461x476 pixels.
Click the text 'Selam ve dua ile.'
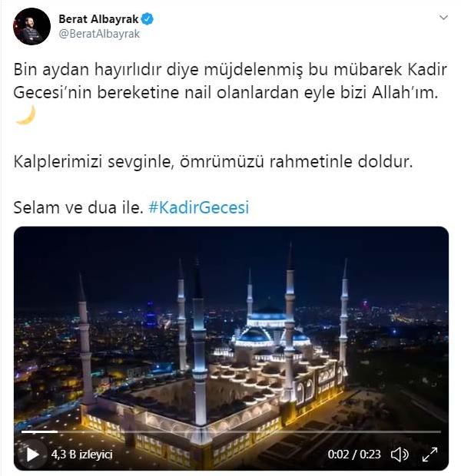coord(78,207)
